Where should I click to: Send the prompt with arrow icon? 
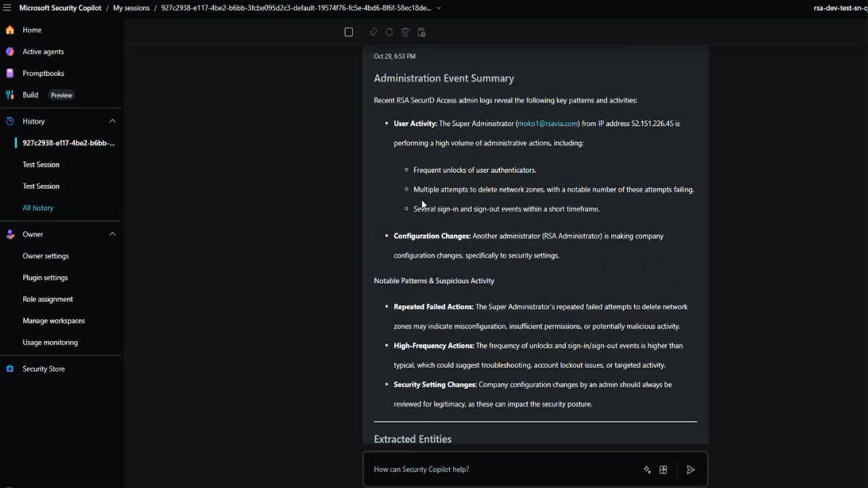coord(690,470)
